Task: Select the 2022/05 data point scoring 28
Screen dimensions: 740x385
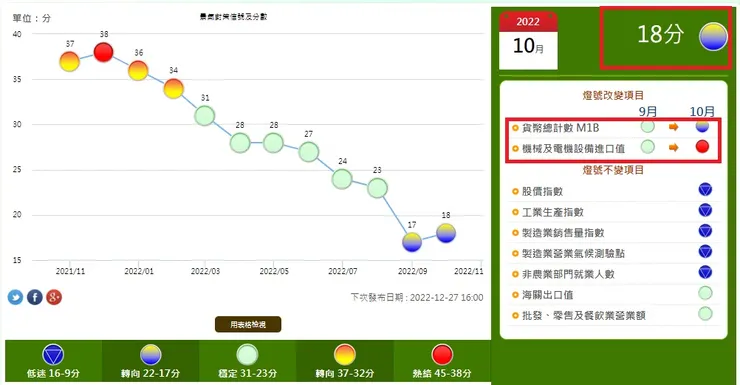Action: [273, 143]
